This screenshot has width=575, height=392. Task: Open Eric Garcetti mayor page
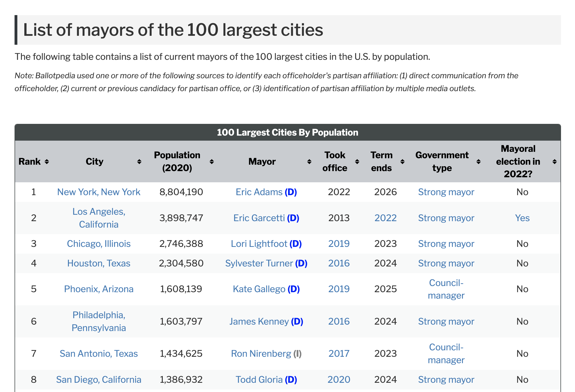click(x=259, y=218)
